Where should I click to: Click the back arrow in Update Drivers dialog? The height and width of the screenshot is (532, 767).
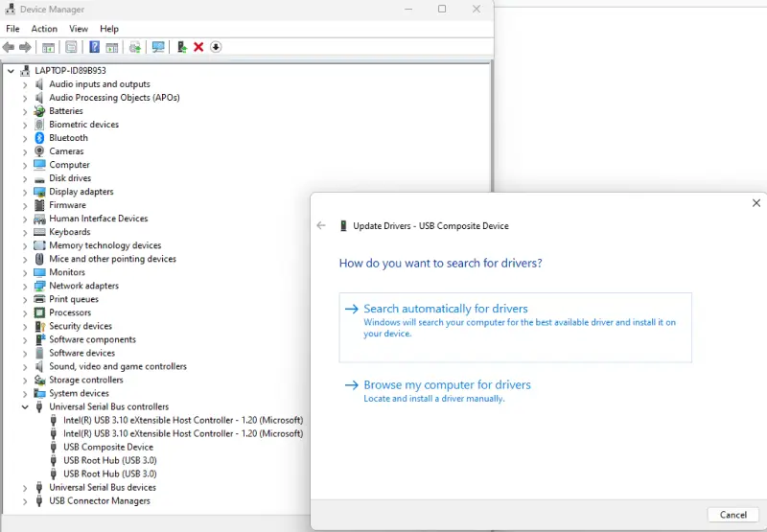[321, 225]
